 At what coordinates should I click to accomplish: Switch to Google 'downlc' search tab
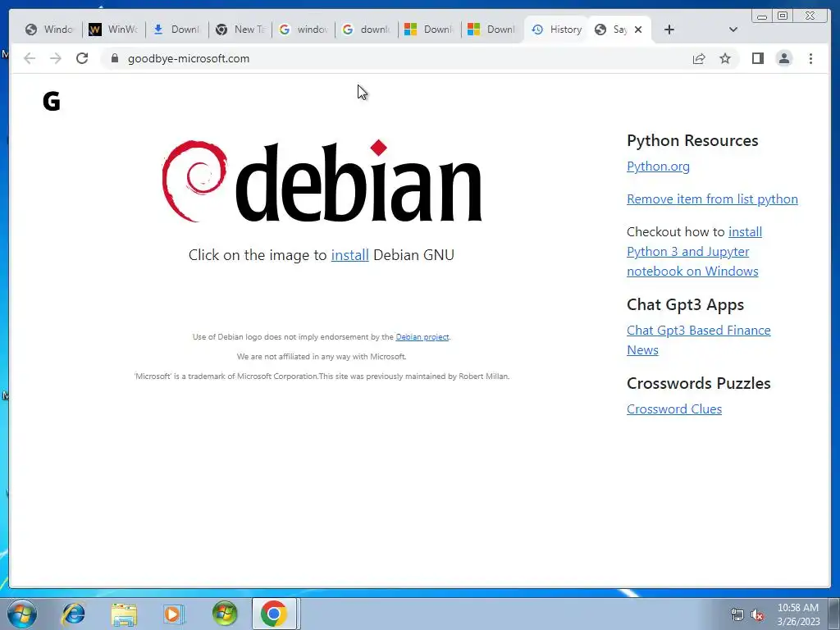click(x=367, y=30)
